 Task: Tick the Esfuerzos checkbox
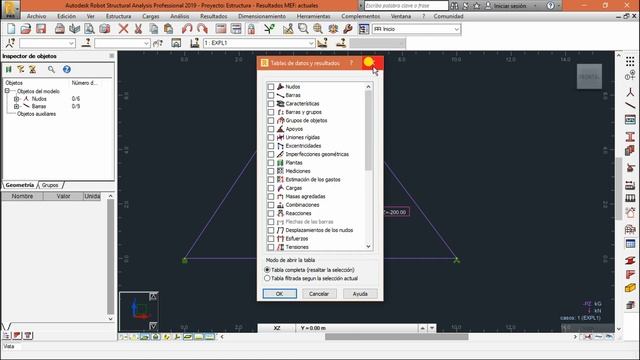271,239
